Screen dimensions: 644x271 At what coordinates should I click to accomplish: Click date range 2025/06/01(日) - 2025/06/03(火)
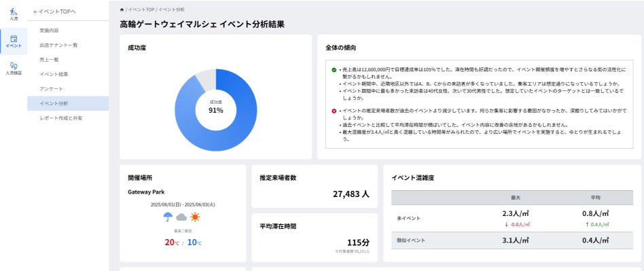[182, 204]
